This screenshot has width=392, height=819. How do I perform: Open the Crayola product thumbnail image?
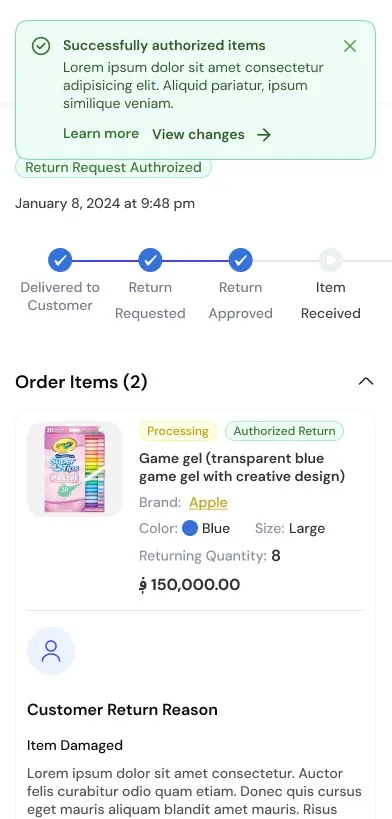75,469
